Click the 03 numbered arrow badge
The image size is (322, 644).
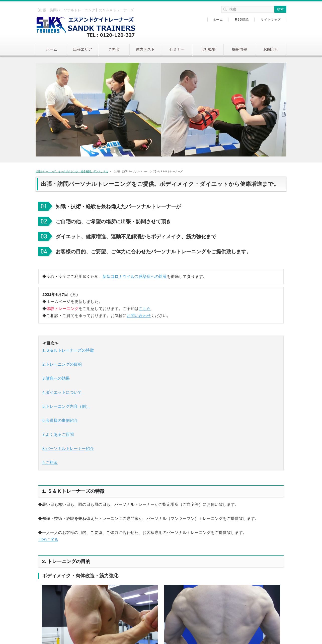coord(45,236)
